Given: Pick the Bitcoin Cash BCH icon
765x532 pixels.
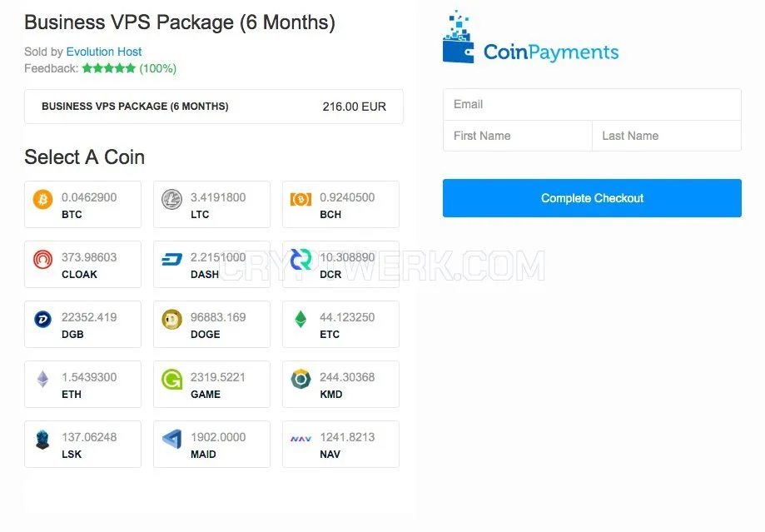Looking at the screenshot, I should click(x=301, y=199).
